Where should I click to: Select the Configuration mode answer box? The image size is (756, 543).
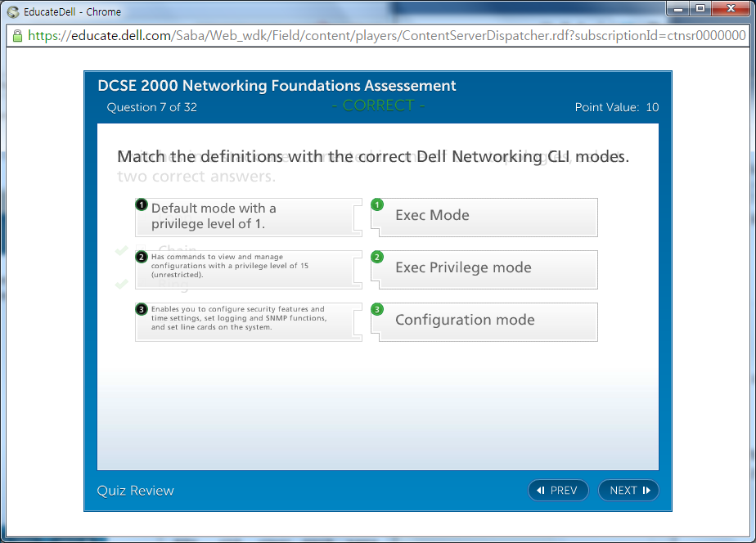click(x=487, y=321)
